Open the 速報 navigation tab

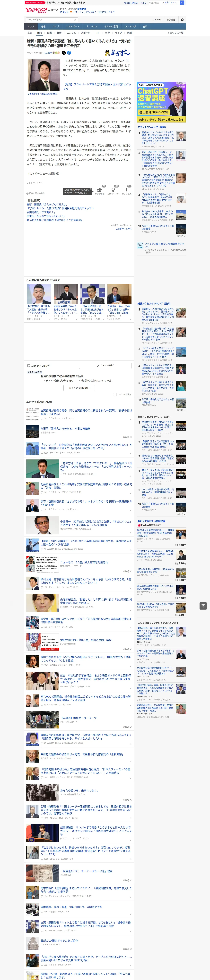(x=43, y=26)
